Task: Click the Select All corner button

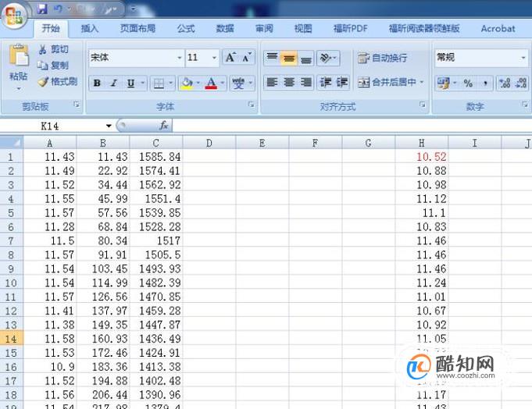Action: coord(12,142)
